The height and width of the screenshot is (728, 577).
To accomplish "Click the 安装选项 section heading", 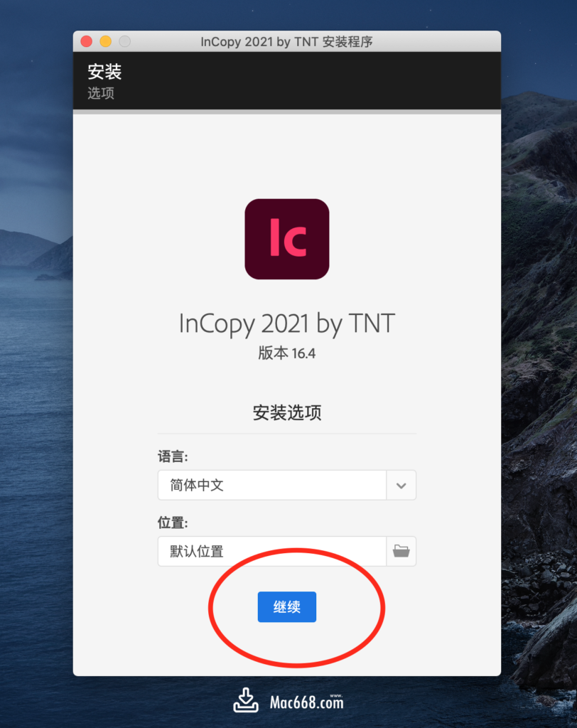I will point(287,412).
